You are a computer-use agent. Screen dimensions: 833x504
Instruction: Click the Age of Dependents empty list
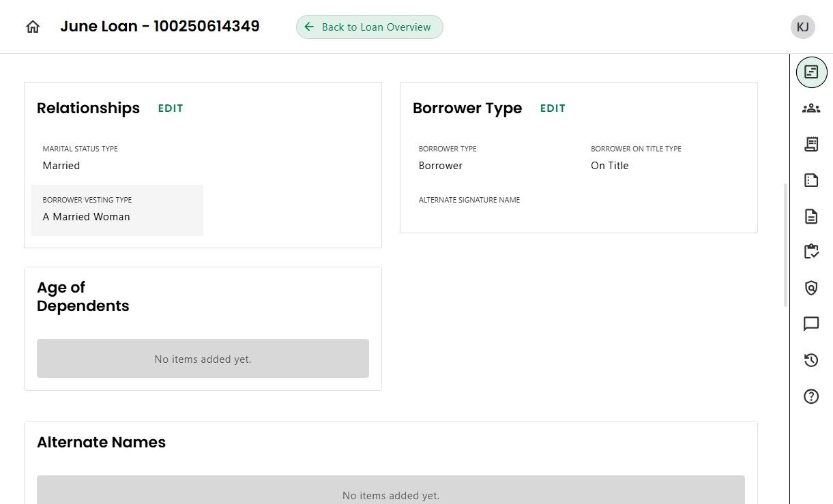[x=203, y=359]
